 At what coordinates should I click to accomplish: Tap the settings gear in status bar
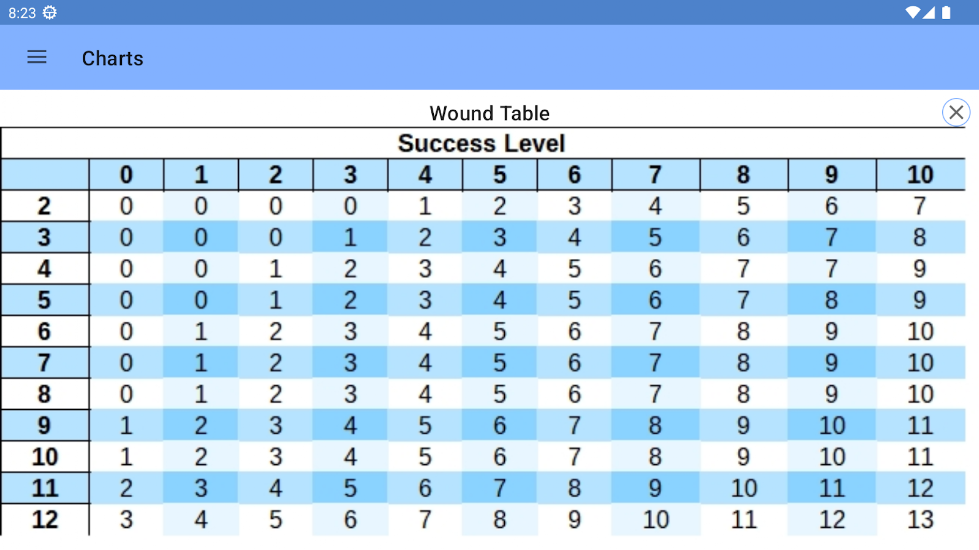pos(50,12)
